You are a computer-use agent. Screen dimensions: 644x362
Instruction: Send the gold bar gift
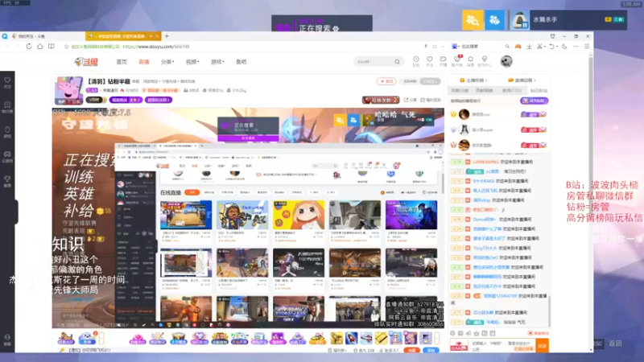(x=381, y=338)
